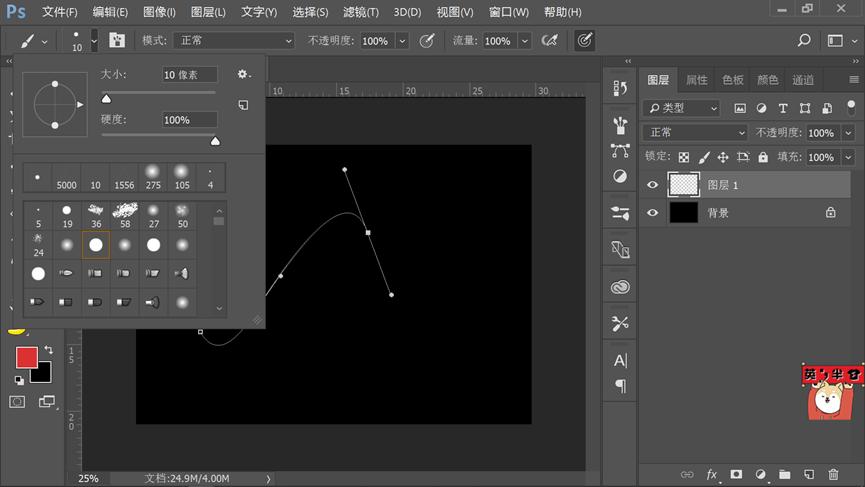Open the 类型 layer filter dropdown

click(682, 108)
